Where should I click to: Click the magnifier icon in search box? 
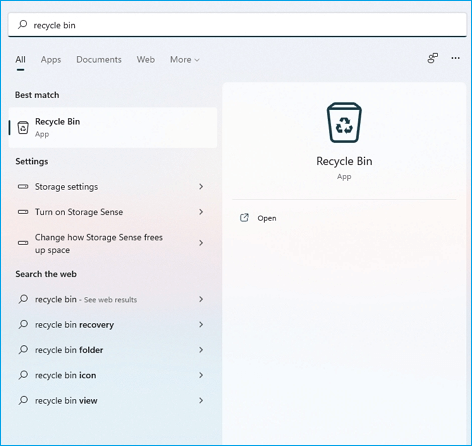click(22, 25)
